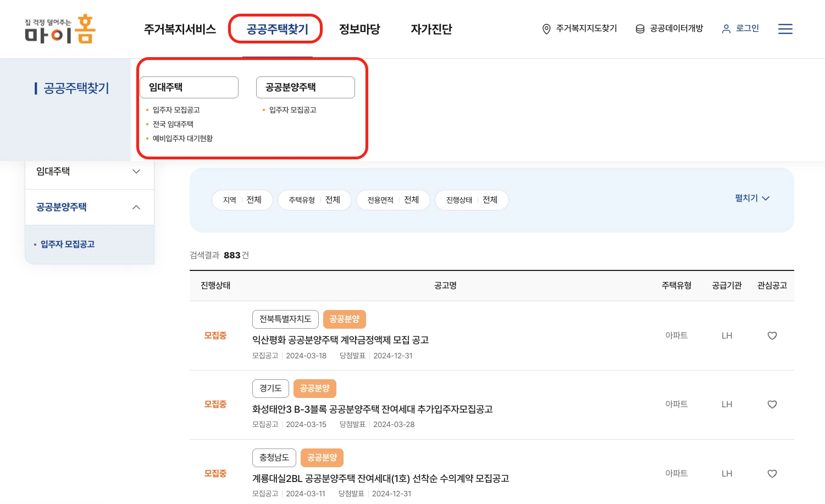Image resolution: width=825 pixels, height=504 pixels.
Task: Favorite the 화성태안3 B-3블록 공고 heart
Action: [772, 405]
